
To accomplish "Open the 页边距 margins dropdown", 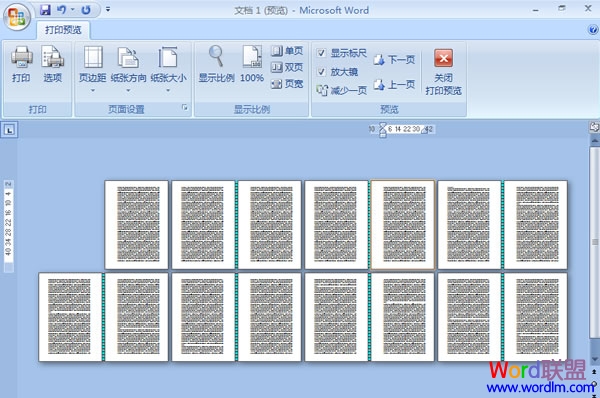I will pyautogui.click(x=93, y=69).
